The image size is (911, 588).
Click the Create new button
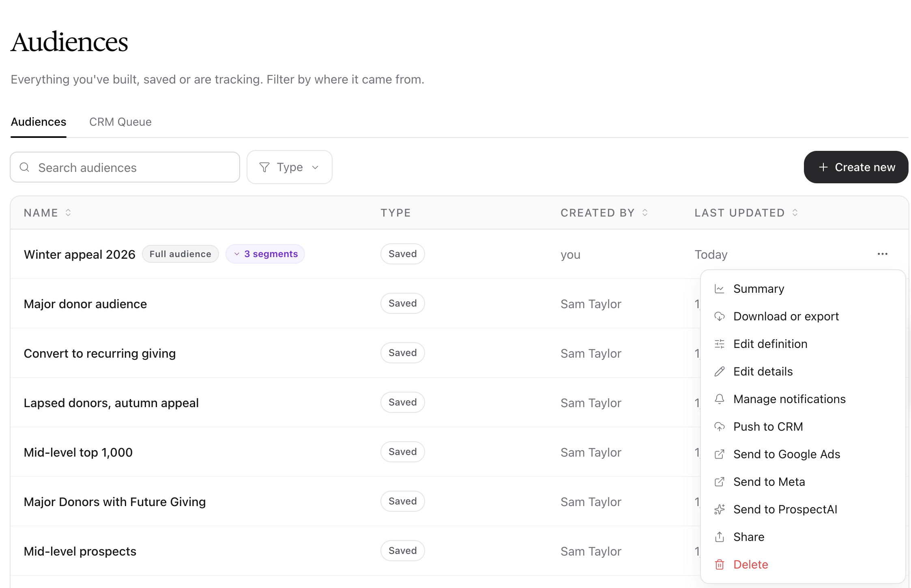[856, 167]
